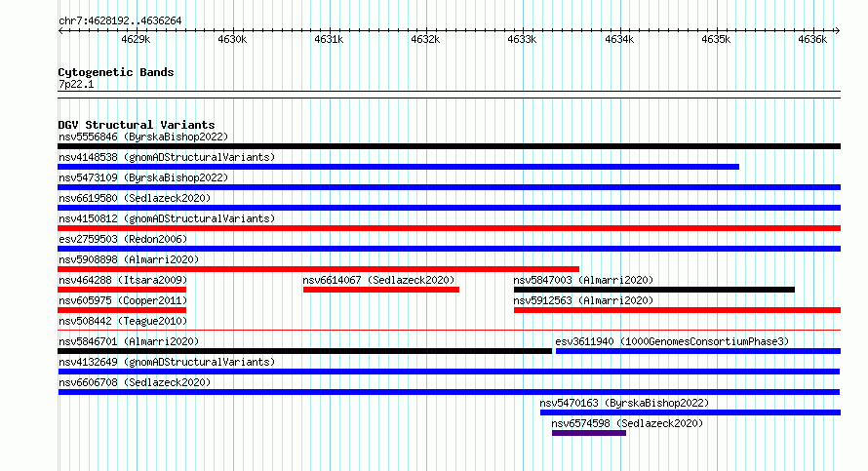
Task: Open nsv5470163 (ByrskaBishop2022) label
Action: (624, 403)
